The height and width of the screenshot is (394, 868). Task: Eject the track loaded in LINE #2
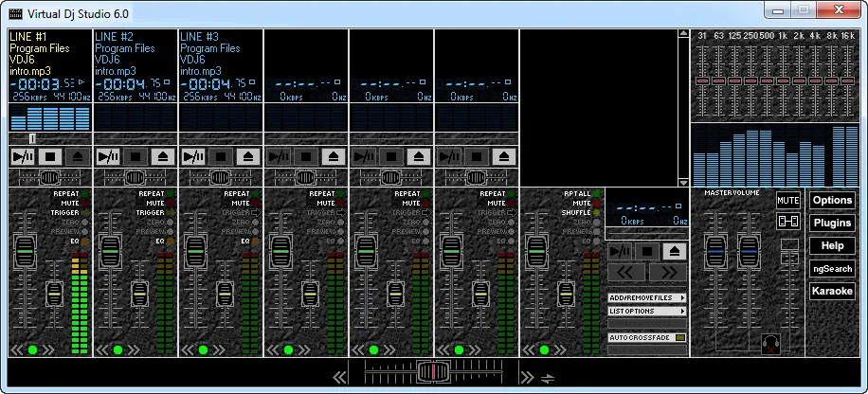point(163,156)
